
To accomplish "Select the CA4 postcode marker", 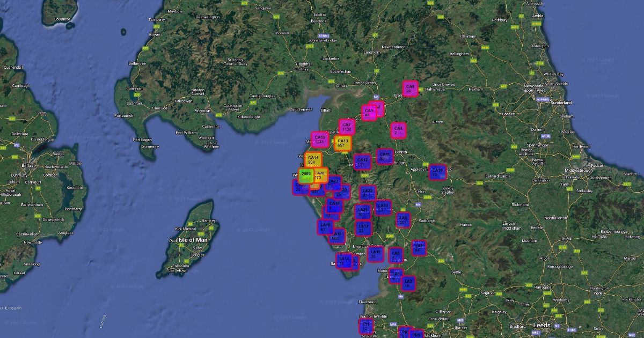I will (x=398, y=130).
